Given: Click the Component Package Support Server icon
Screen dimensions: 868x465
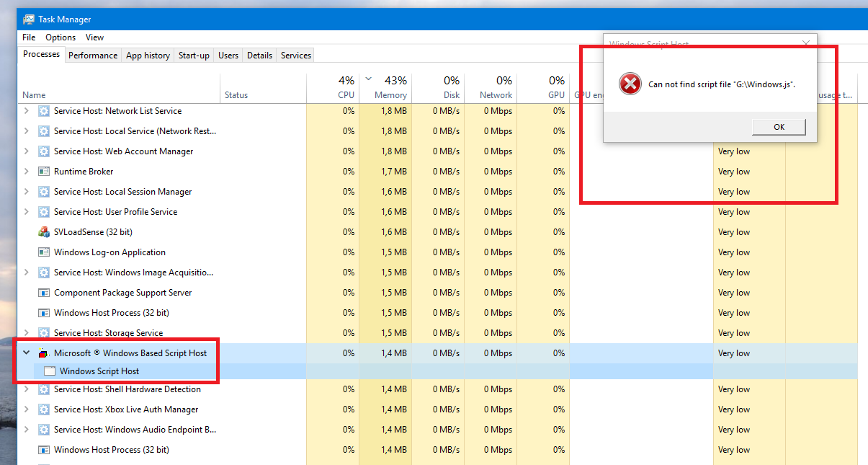Looking at the screenshot, I should [x=43, y=293].
